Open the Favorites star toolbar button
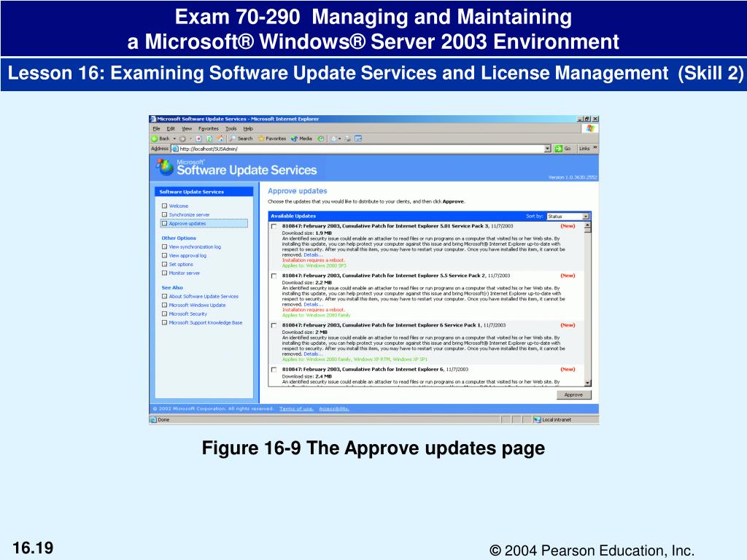 coord(272,139)
